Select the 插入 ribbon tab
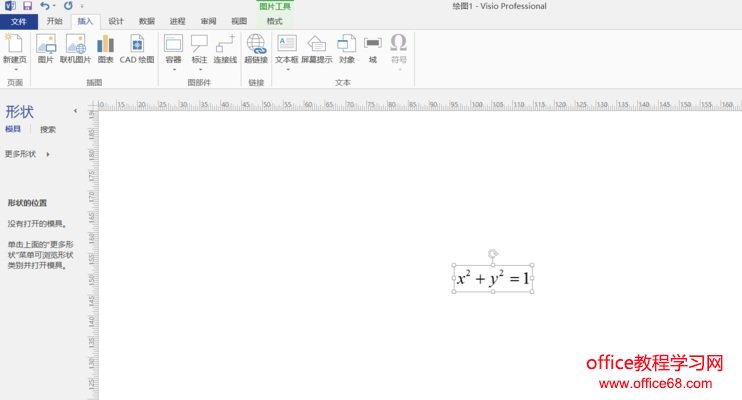Screen dimensions: 742x400 tap(85, 21)
